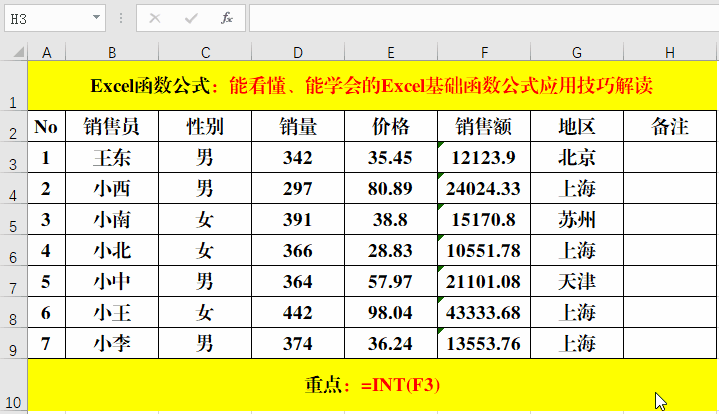Click the 销售额 header cell
This screenshot has width=719, height=414.
tap(484, 126)
